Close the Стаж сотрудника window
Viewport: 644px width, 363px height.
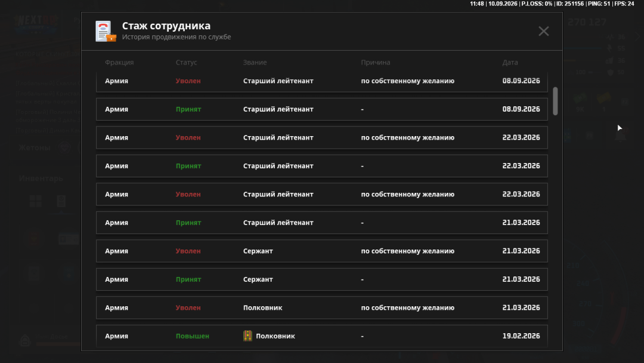pyautogui.click(x=543, y=31)
